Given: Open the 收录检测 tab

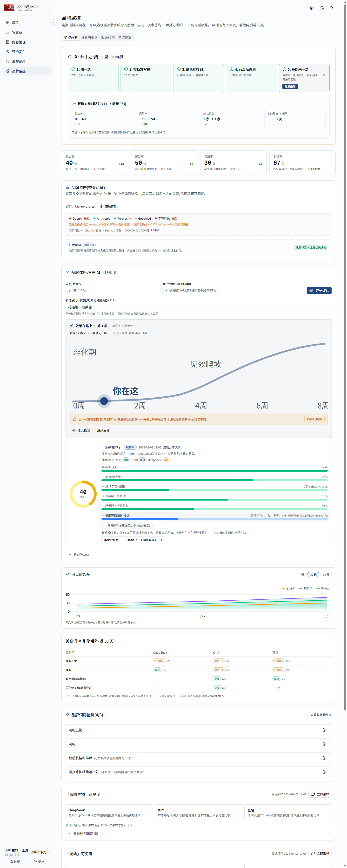Looking at the screenshot, I should coord(108,38).
